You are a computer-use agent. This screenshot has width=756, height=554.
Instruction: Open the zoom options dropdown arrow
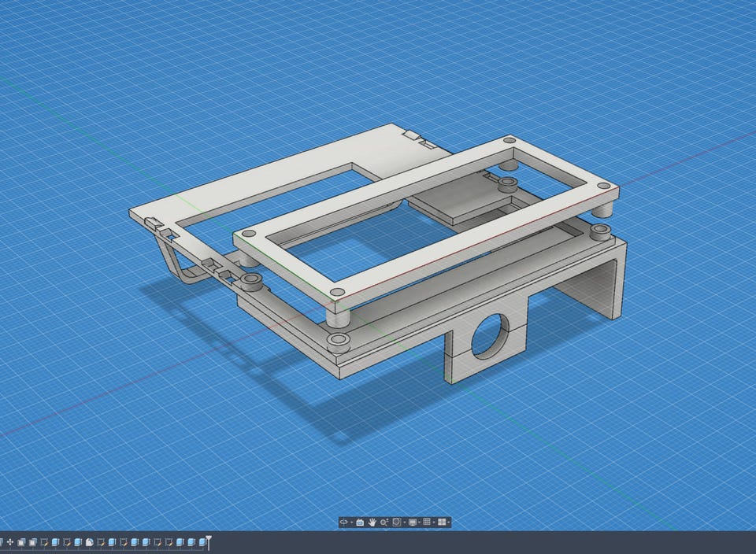pos(405,523)
